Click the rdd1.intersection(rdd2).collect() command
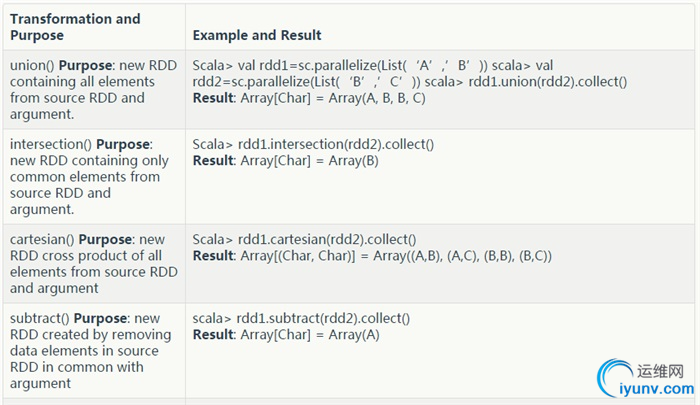The width and height of the screenshot is (700, 405). click(336, 144)
